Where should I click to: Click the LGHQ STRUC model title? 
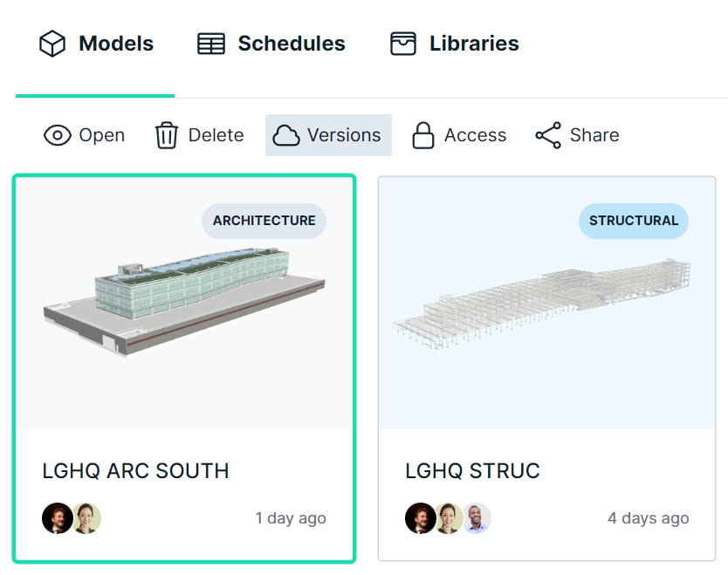(x=472, y=471)
